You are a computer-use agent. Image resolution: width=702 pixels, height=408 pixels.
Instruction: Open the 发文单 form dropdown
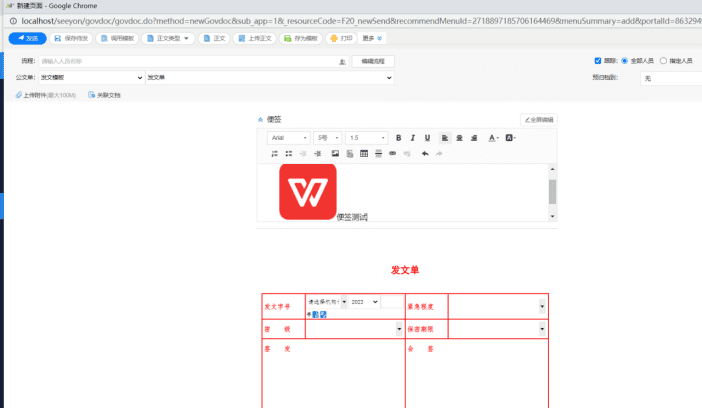click(270, 77)
